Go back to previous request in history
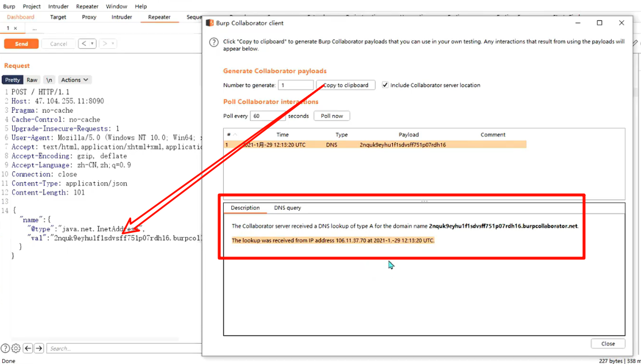This screenshot has width=641, height=364. click(x=84, y=44)
